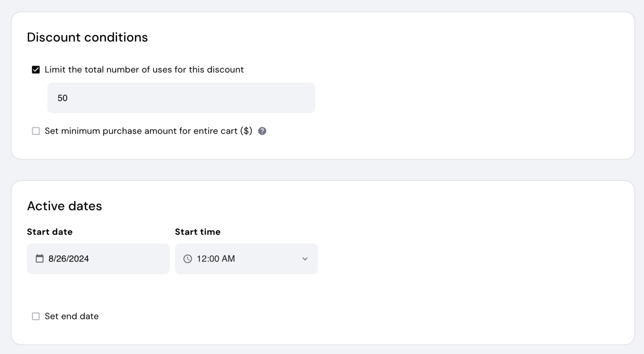The image size is (644, 354).
Task: Click the minimum purchase amount label text
Action: click(x=148, y=131)
